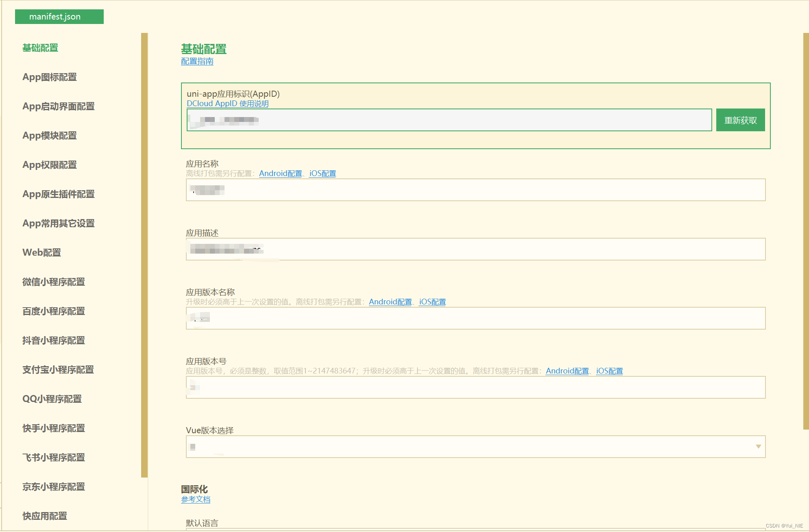The image size is (809, 532).
Task: Click iOS配置 link under 应用版本号
Action: [x=609, y=371]
